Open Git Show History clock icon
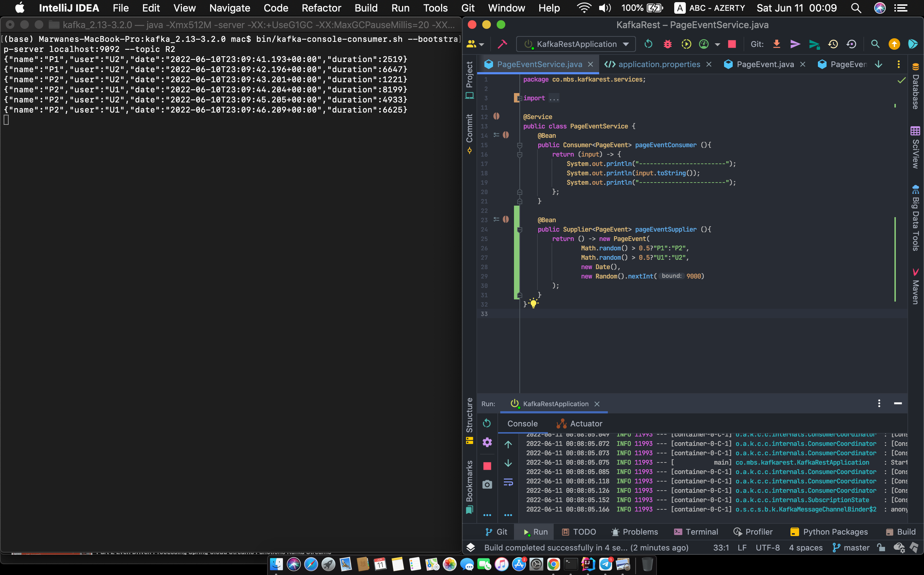 [833, 44]
